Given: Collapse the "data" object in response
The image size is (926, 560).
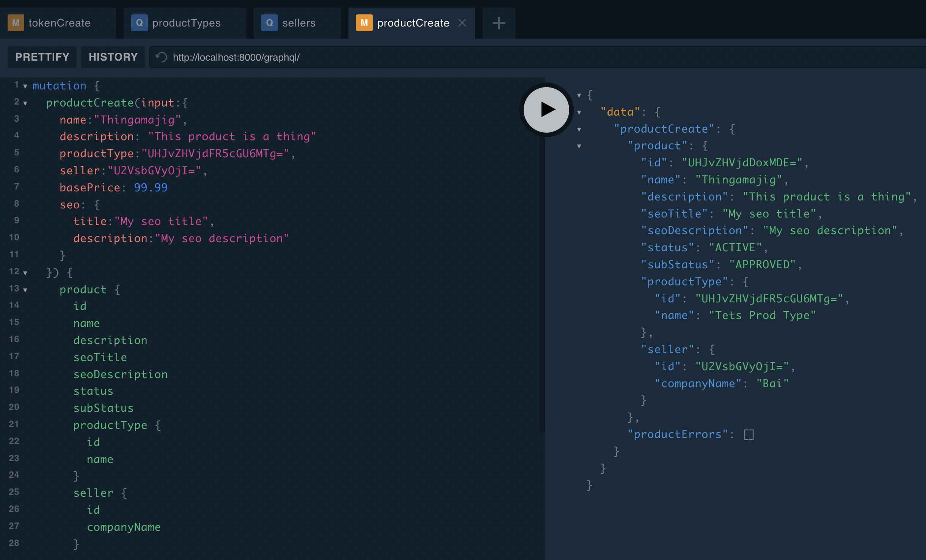Looking at the screenshot, I should [579, 113].
